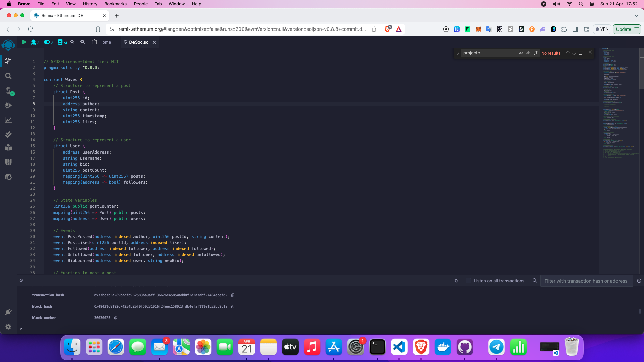Open the View menu
The height and width of the screenshot is (362, 644).
coord(71,4)
